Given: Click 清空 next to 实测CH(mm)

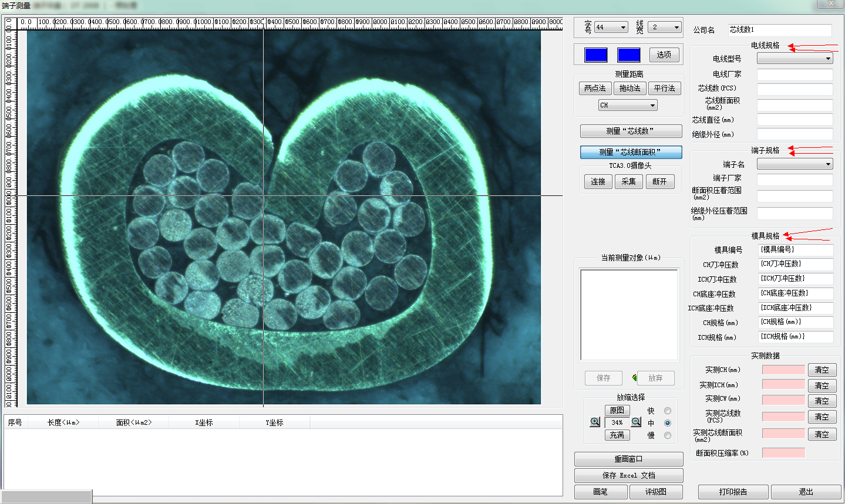Looking at the screenshot, I should click(x=822, y=370).
